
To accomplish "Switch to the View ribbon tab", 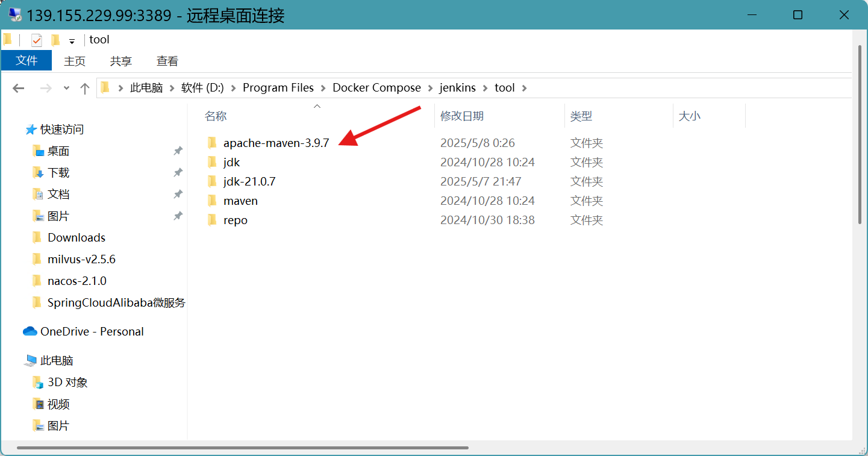I will tap(167, 61).
